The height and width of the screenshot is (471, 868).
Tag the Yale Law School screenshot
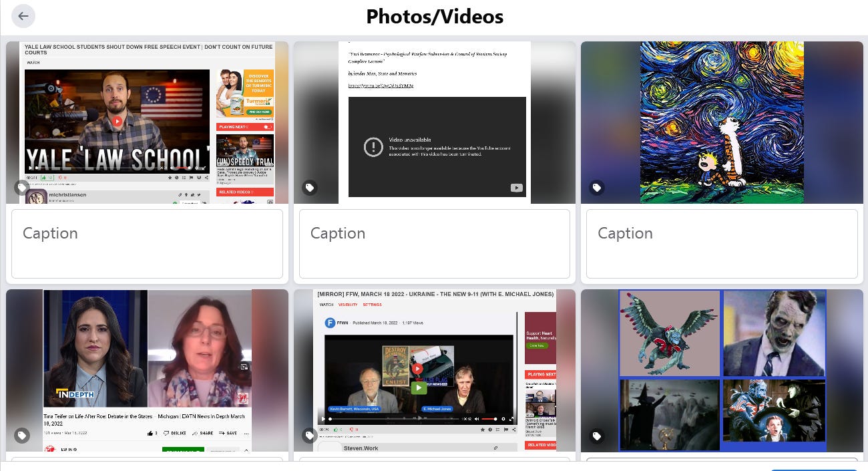pos(22,188)
